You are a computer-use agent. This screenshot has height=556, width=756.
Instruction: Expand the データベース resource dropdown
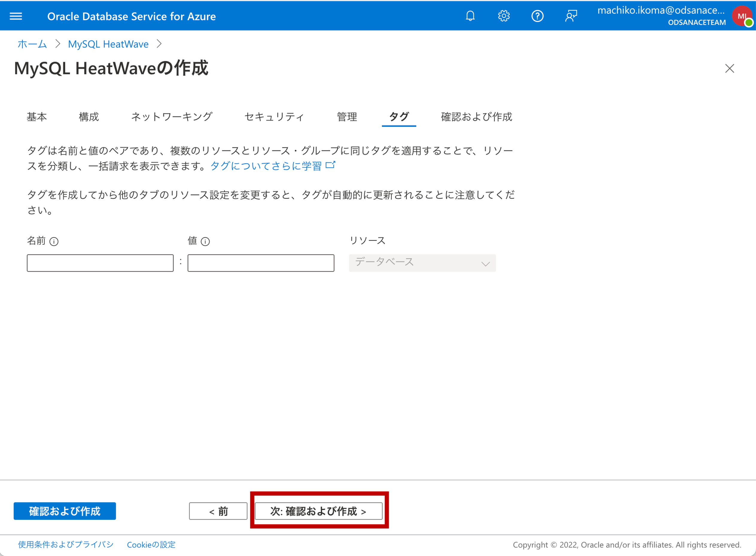pos(422,263)
